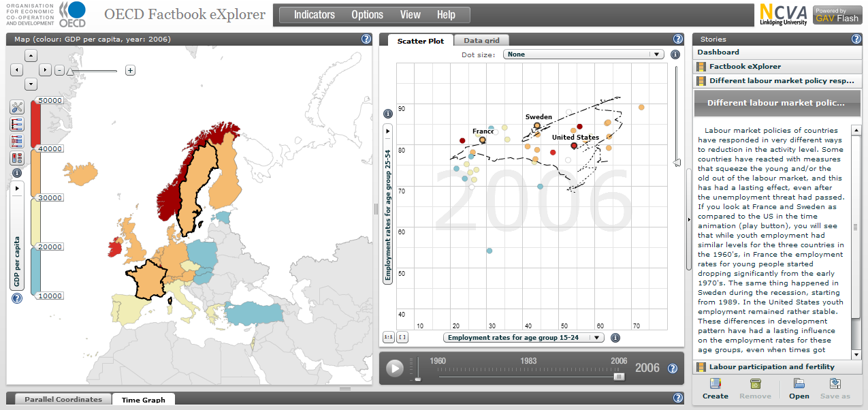Click info icon above the Y-axis label
Screen dimensions: 868x410
tap(388, 114)
